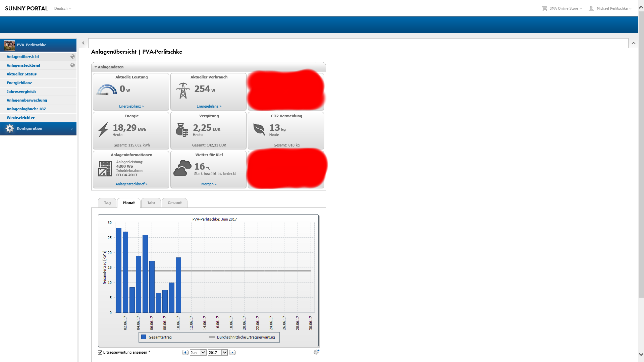Click the power pylon icon under Aktueller Verbrauch

(x=183, y=90)
